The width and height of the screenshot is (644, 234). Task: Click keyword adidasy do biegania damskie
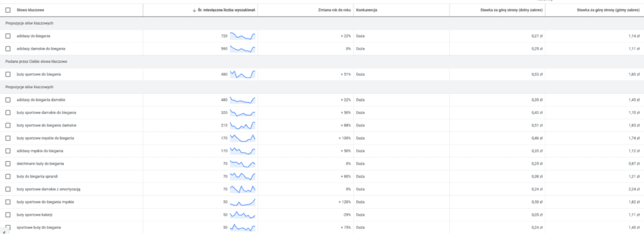pyautogui.click(x=41, y=100)
